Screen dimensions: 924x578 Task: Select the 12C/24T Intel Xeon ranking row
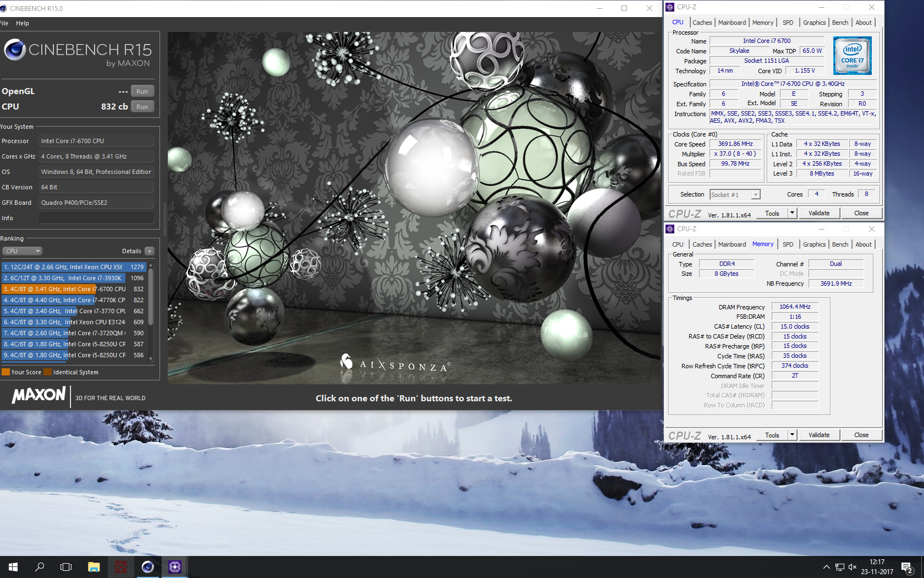pos(74,267)
